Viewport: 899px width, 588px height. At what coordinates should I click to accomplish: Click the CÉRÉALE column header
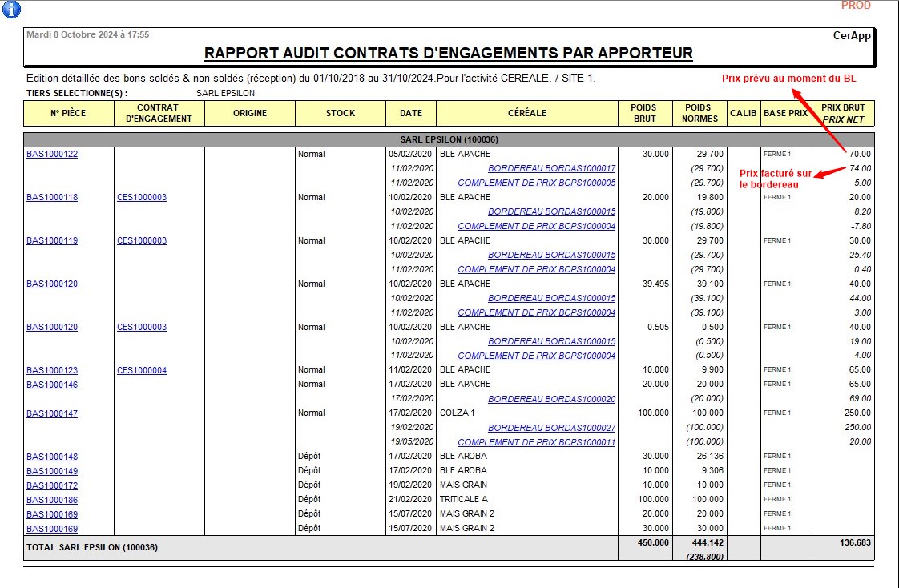click(526, 114)
